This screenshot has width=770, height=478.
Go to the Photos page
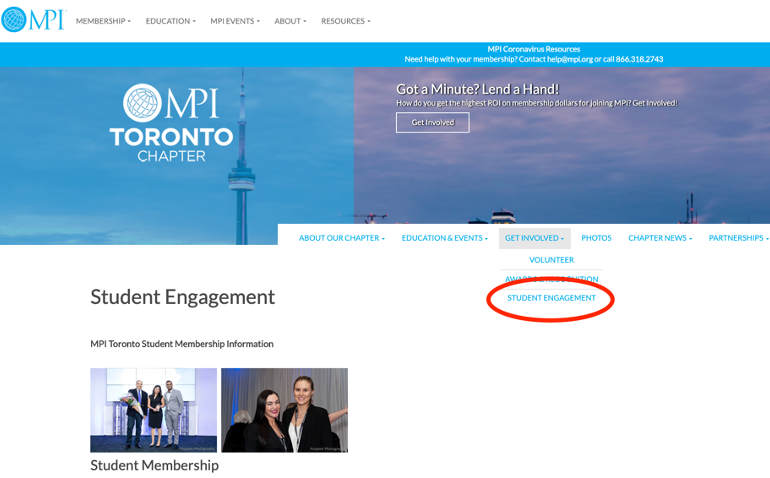pyautogui.click(x=596, y=238)
